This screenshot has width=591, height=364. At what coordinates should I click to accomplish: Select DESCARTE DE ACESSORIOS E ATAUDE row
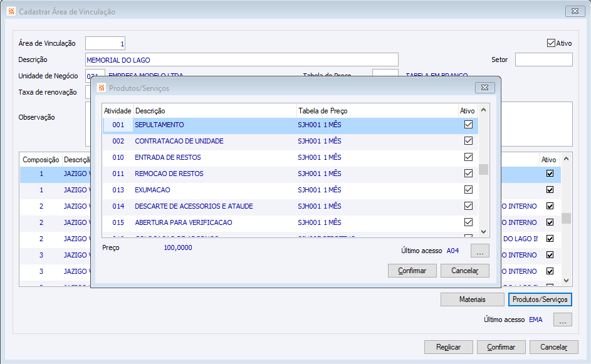coord(290,206)
